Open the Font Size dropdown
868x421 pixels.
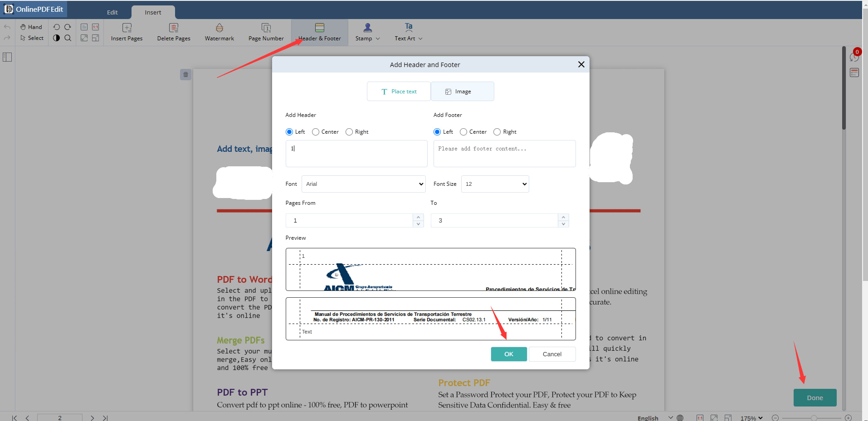(494, 184)
